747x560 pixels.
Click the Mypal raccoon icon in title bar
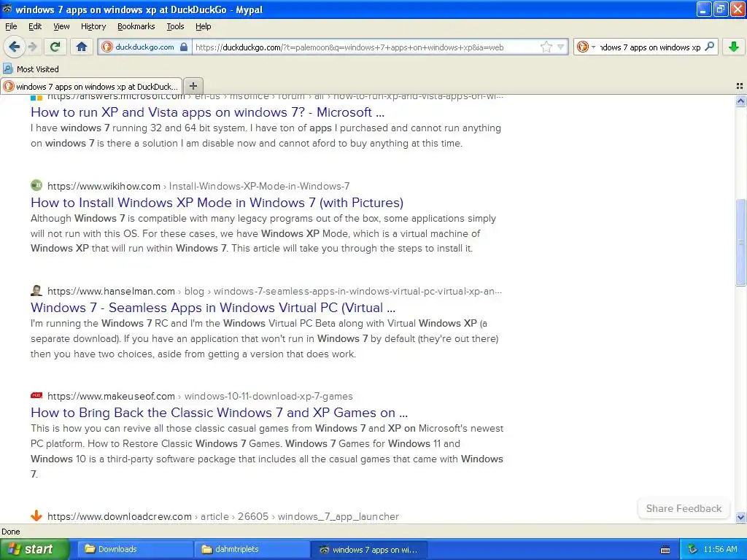pos(7,9)
